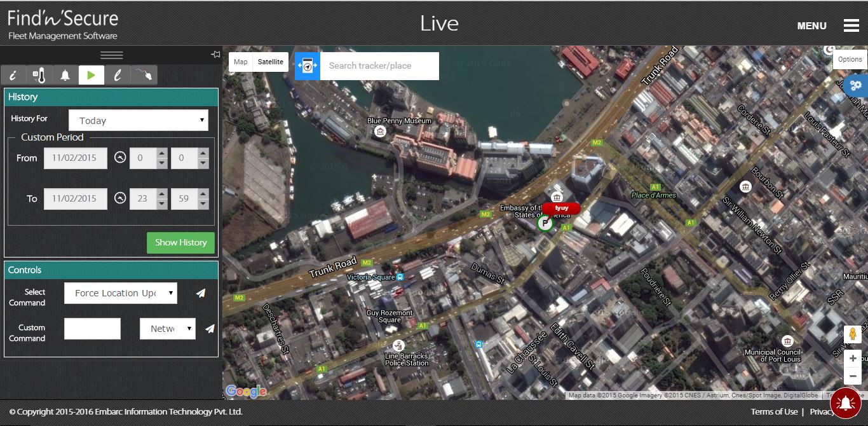Viewport: 868px width, 426px height.
Task: Click the side panel drag handle lines
Action: 112,55
